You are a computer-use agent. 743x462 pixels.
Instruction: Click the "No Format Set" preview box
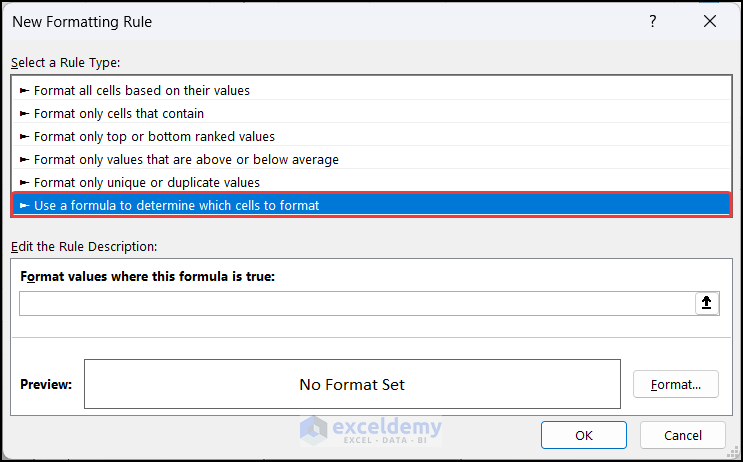[x=352, y=384]
